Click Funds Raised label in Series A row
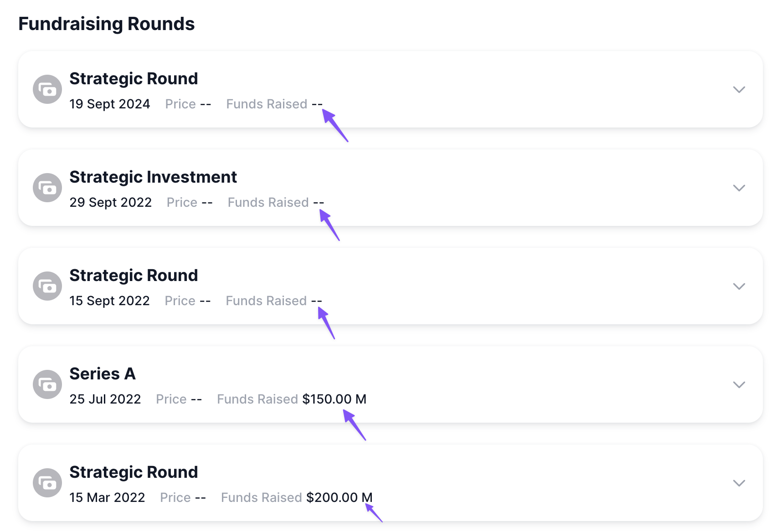 [x=257, y=399]
